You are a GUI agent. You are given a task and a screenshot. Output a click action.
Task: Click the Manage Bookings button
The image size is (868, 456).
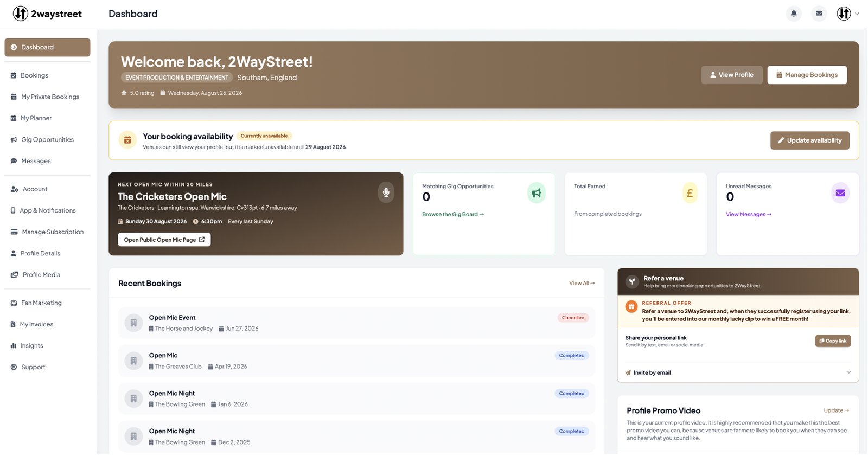[807, 75]
